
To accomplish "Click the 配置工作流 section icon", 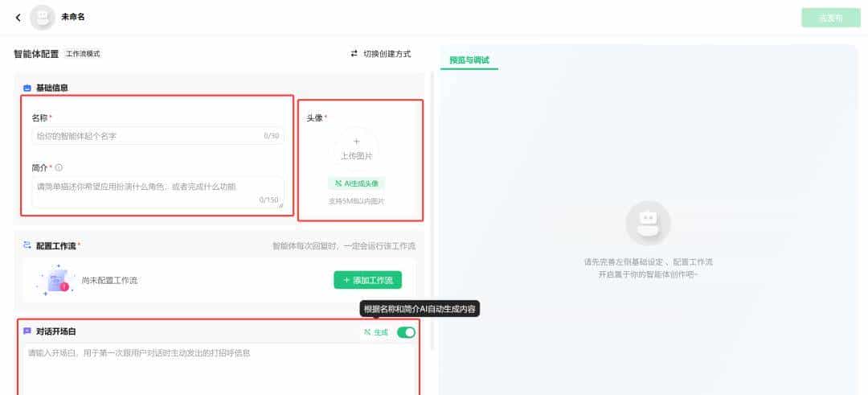I will click(27, 245).
